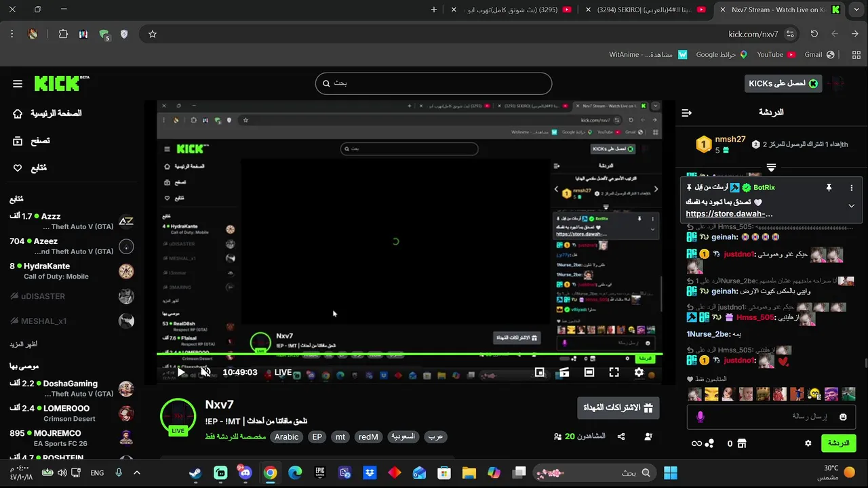Switch to the Nxv7 Stream browser tab
This screenshot has width=868, height=488.
(780, 9)
